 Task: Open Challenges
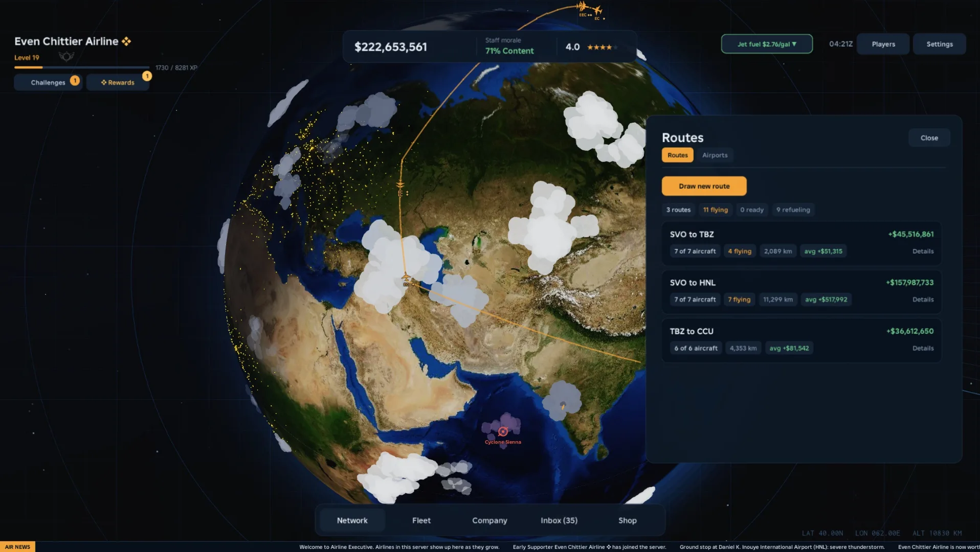[x=48, y=82]
